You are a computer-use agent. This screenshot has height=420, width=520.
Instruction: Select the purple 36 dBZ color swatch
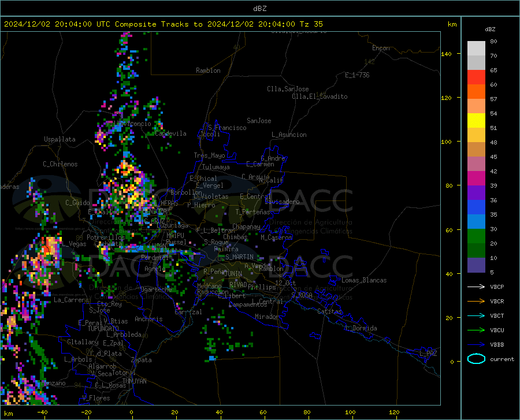point(476,193)
